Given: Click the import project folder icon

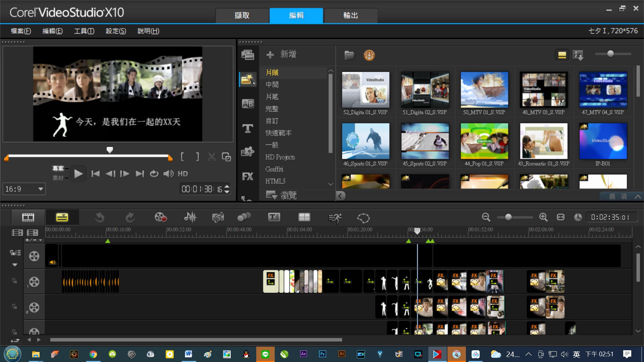Looking at the screenshot, I should click(349, 55).
